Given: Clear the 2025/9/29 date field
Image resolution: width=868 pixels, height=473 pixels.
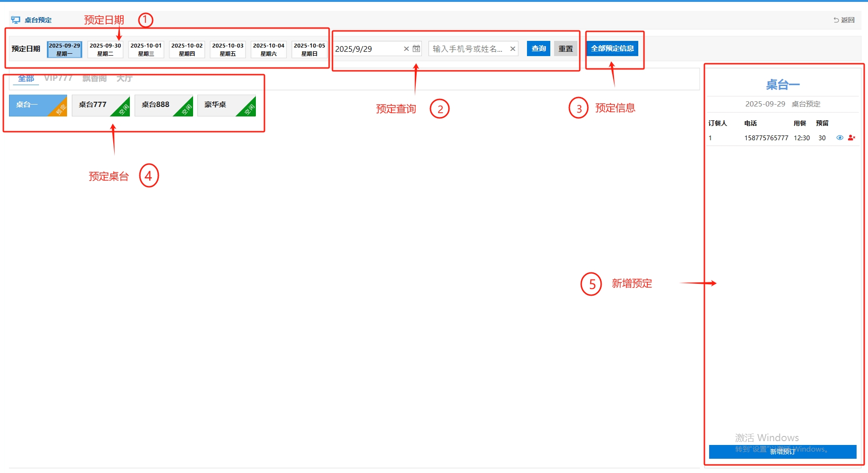Looking at the screenshot, I should tap(406, 48).
